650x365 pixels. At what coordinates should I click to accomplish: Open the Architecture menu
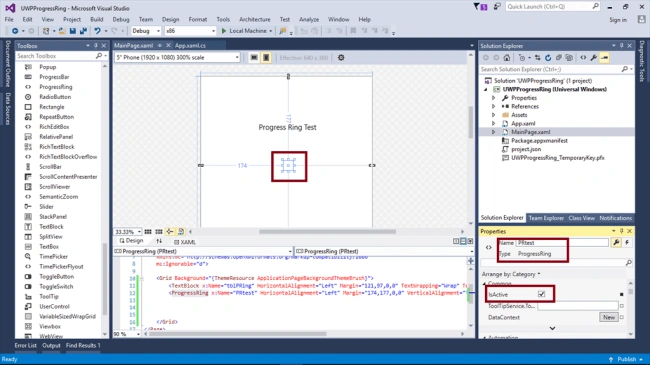pos(255,19)
